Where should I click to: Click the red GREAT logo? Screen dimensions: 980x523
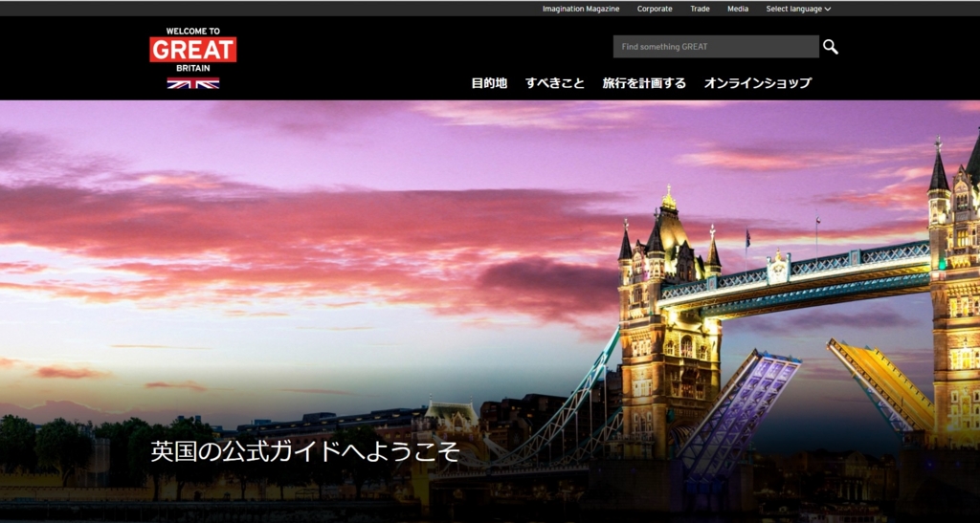pos(192,50)
